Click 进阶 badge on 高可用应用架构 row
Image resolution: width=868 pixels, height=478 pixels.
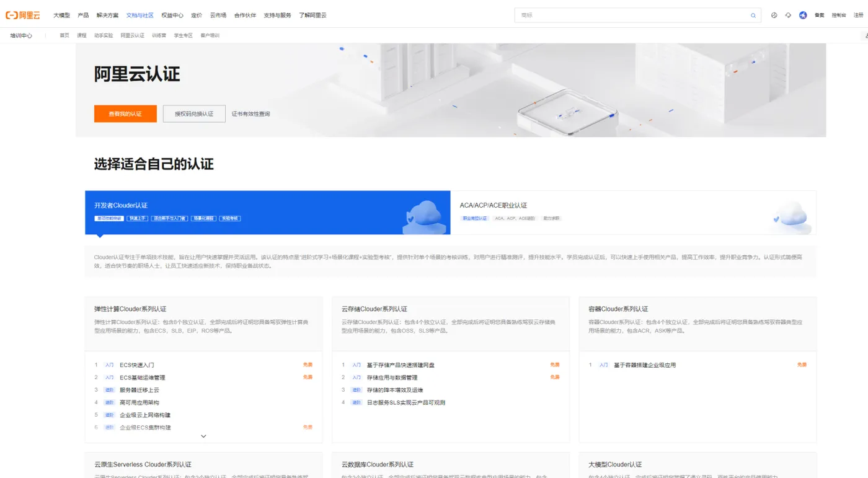click(x=109, y=402)
